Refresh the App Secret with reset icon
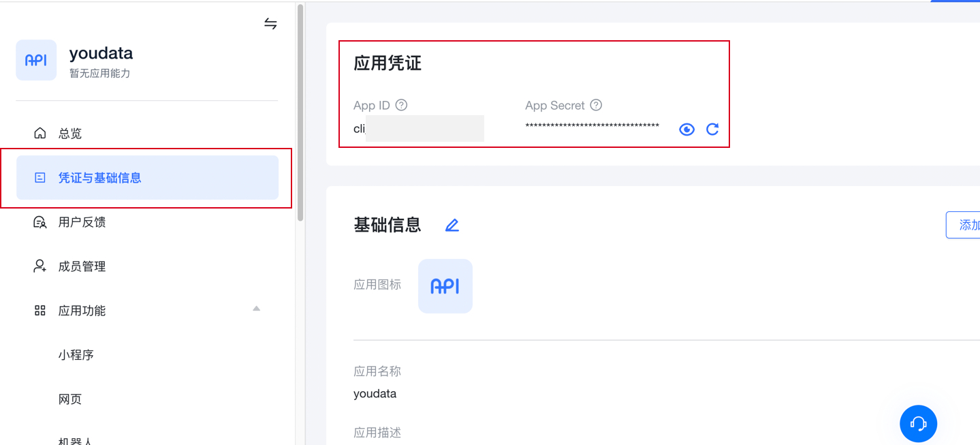The height and width of the screenshot is (445, 980). click(x=712, y=129)
